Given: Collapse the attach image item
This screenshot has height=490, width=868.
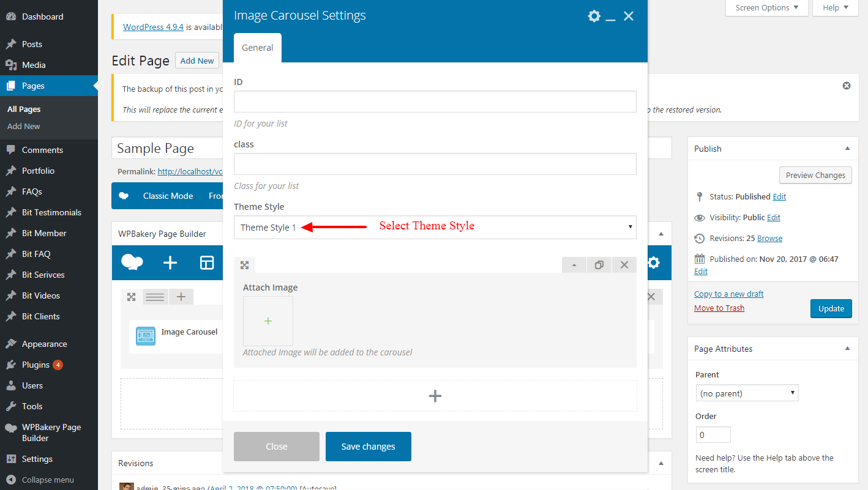Looking at the screenshot, I should point(574,265).
